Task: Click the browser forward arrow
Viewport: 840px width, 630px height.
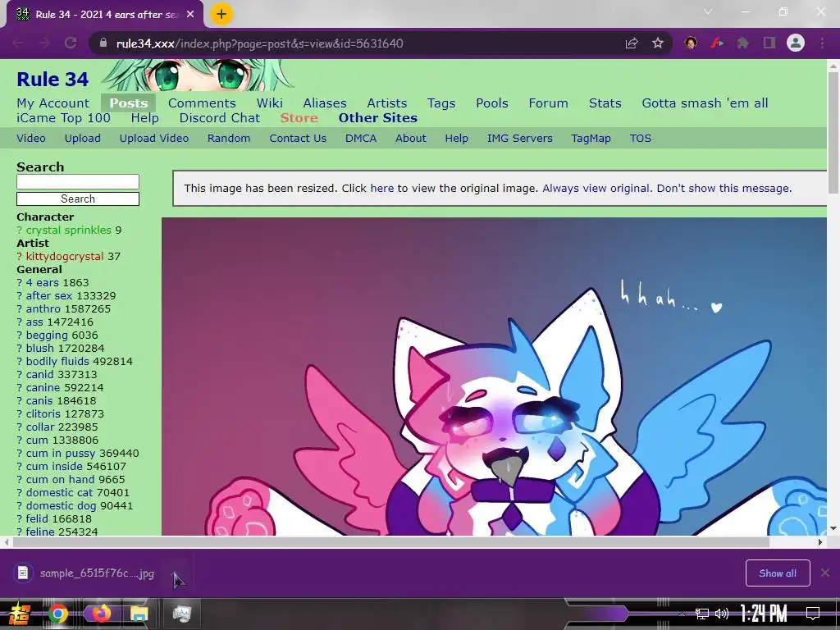Action: [x=44, y=43]
